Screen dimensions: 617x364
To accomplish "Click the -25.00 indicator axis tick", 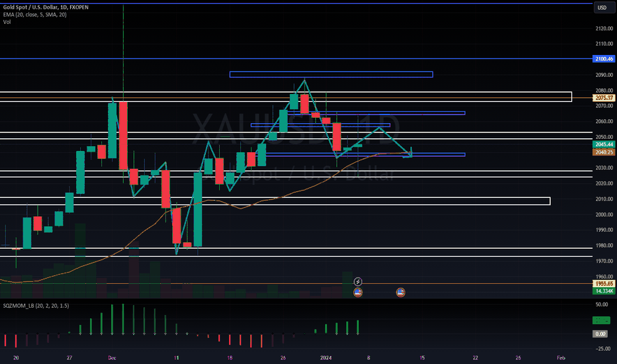I will [603, 349].
